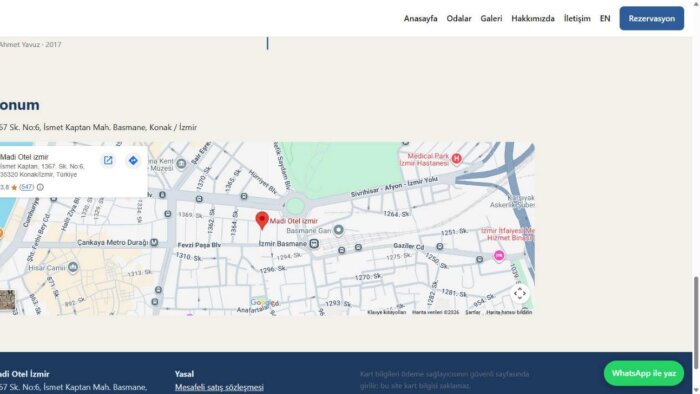Open the museum marker near Müzesi label
This screenshot has height=394, width=700.
pos(181,164)
